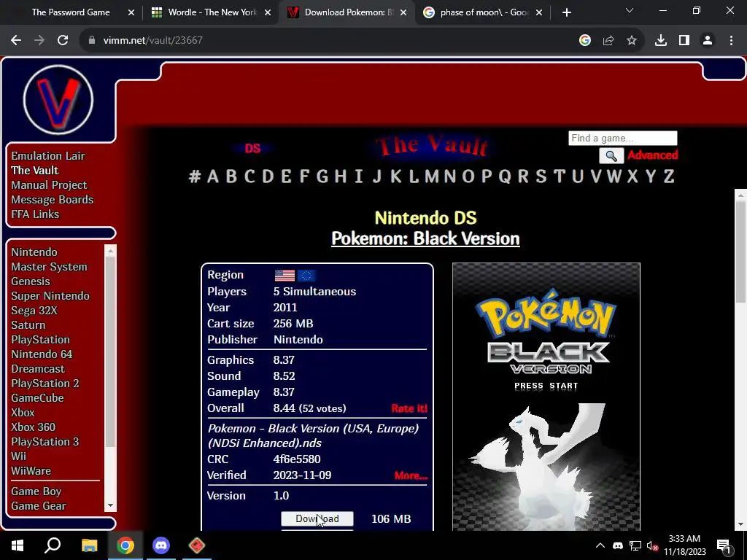Open Advanced search link

point(653,155)
